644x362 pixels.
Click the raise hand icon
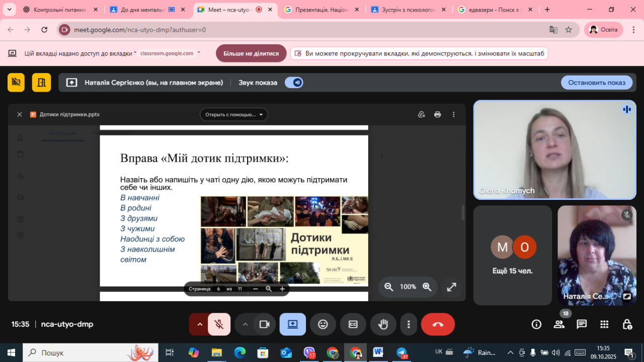pyautogui.click(x=383, y=324)
